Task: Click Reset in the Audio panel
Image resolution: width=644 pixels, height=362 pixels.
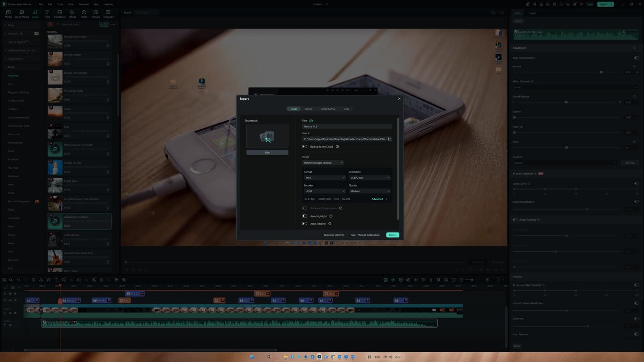Action: [x=517, y=346]
